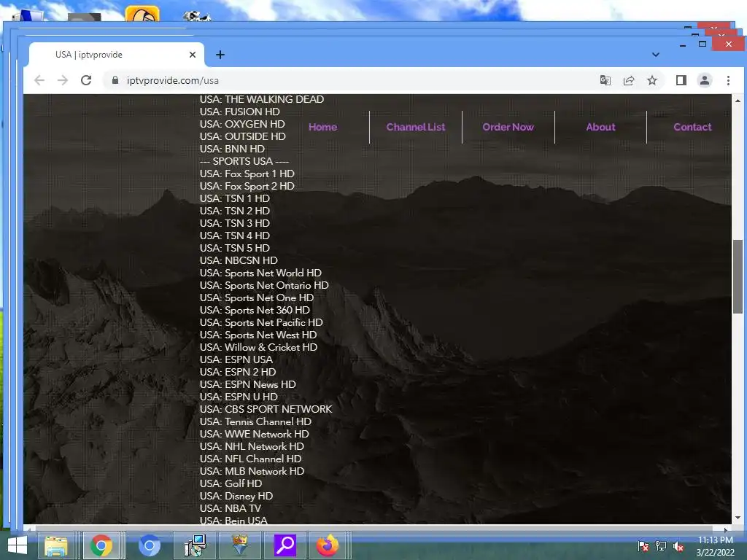The width and height of the screenshot is (747, 560).
Task: Open the Windows Start menu
Action: pyautogui.click(x=18, y=545)
